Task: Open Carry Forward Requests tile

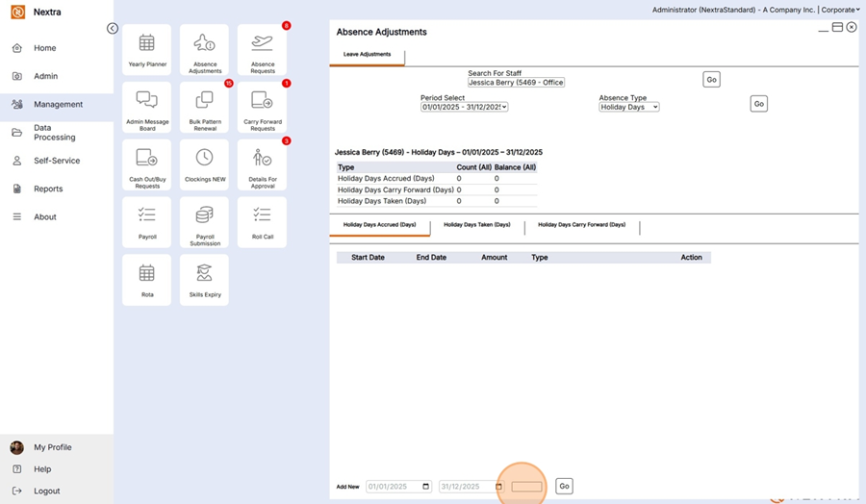Action: 262,108
